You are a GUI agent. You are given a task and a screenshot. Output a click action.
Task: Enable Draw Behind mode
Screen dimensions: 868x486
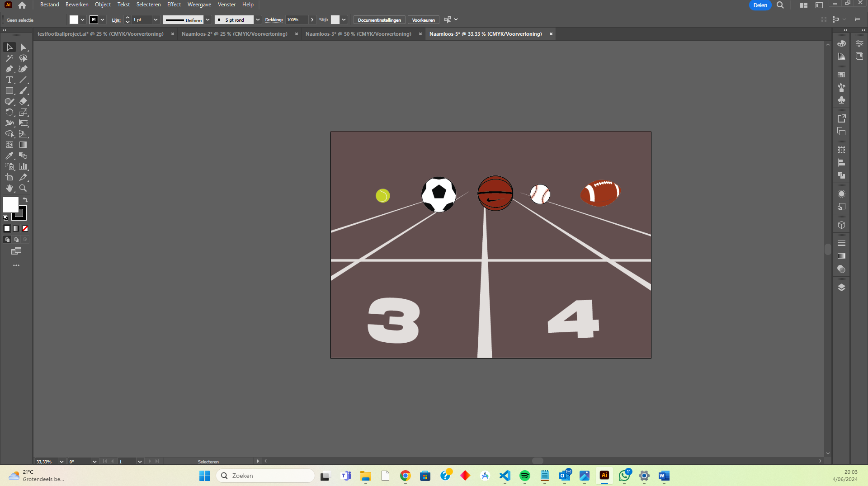[16, 240]
